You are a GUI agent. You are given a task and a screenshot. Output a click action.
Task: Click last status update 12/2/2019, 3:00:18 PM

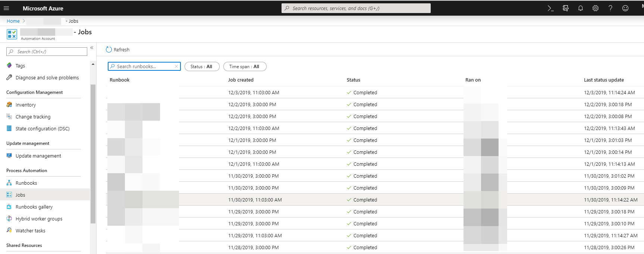click(608, 104)
